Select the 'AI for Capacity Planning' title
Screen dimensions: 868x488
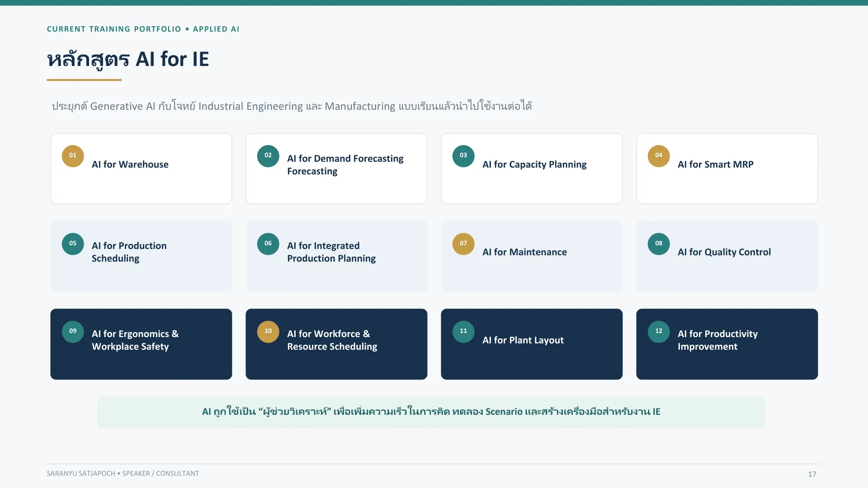click(534, 164)
